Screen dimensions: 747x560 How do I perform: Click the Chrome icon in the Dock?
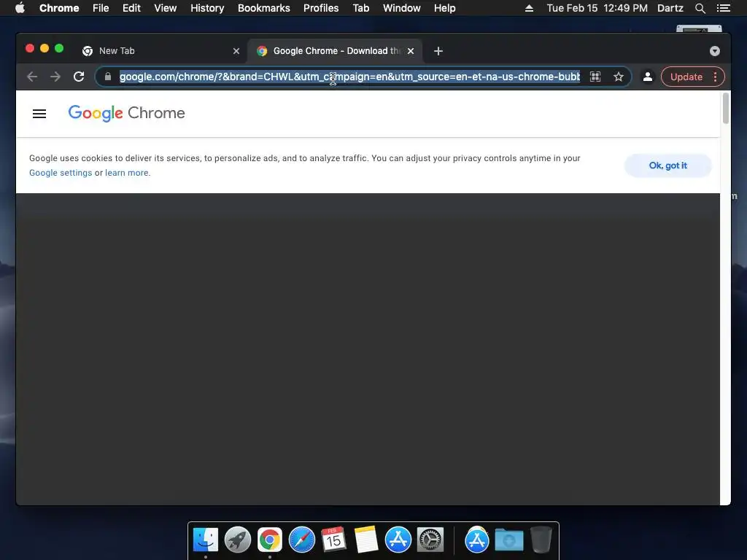coord(270,540)
